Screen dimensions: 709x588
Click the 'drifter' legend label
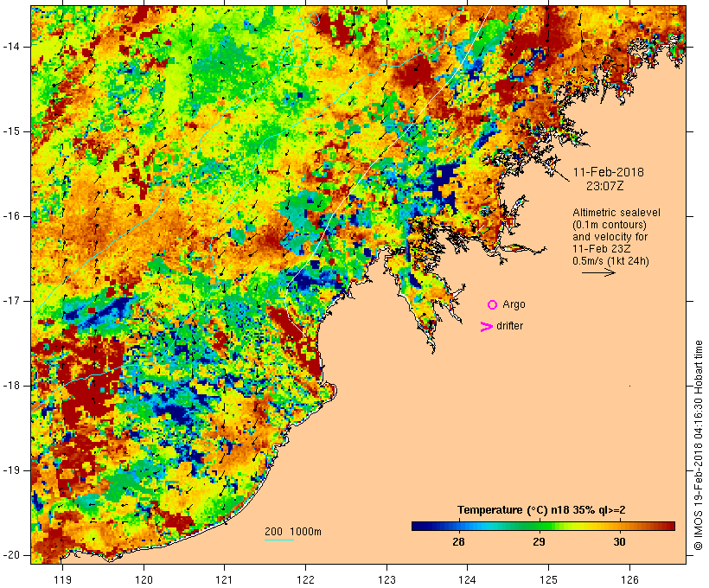pos(509,326)
